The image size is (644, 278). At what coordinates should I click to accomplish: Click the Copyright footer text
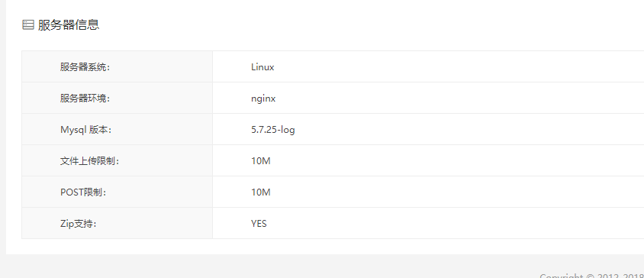pos(591,276)
